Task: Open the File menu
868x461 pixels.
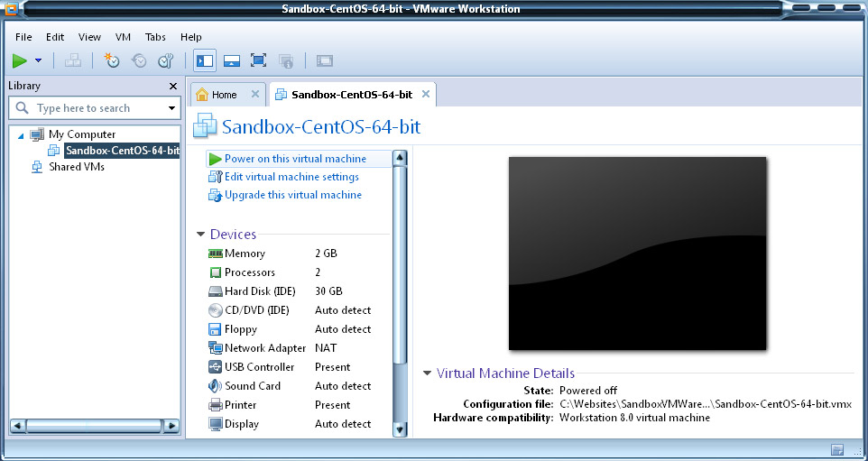Action: pos(23,37)
